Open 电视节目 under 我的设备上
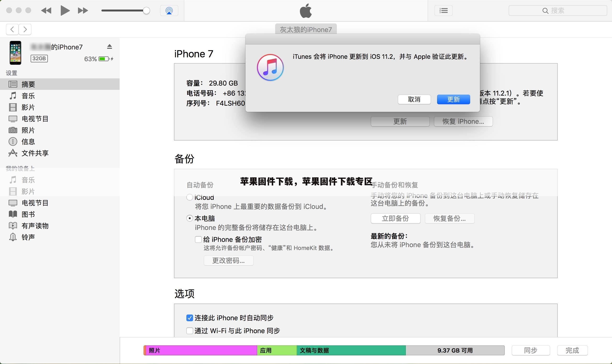The width and height of the screenshot is (612, 364). point(60,203)
